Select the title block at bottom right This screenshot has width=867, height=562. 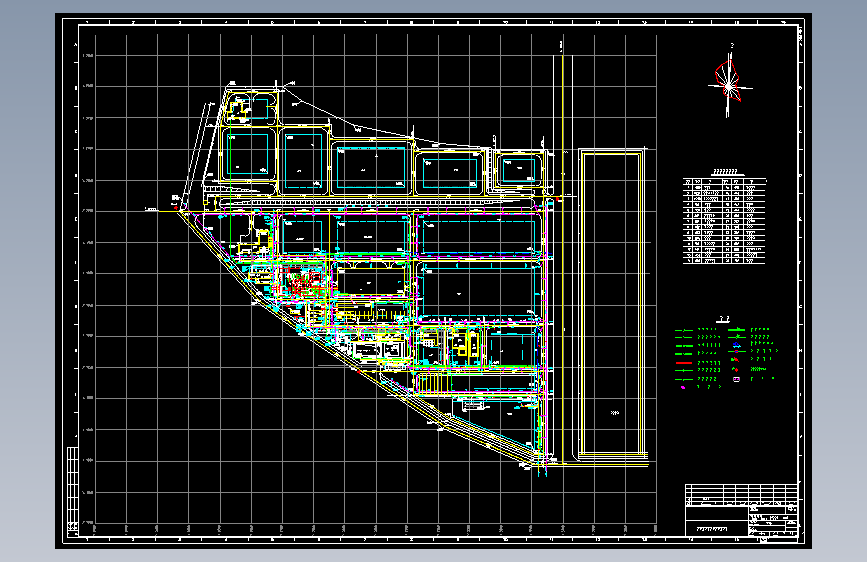click(741, 509)
